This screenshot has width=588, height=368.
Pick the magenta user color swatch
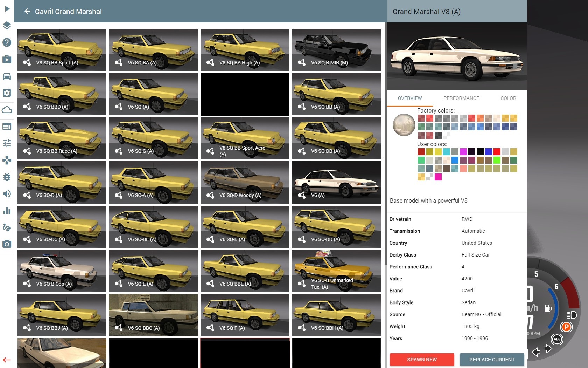[x=463, y=152]
